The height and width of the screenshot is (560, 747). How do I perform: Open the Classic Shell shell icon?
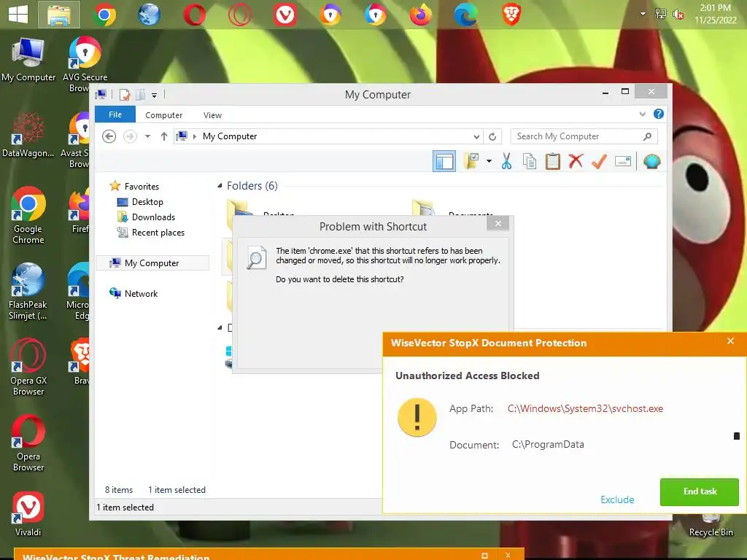tap(651, 161)
